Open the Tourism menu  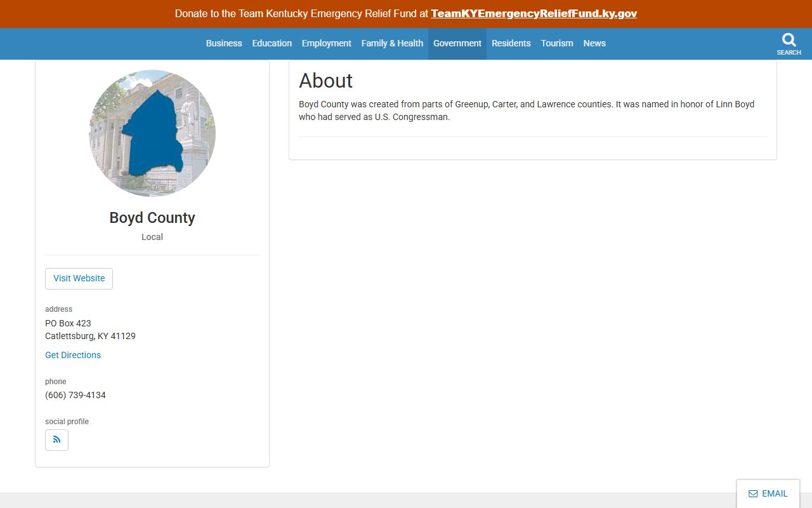coord(557,43)
